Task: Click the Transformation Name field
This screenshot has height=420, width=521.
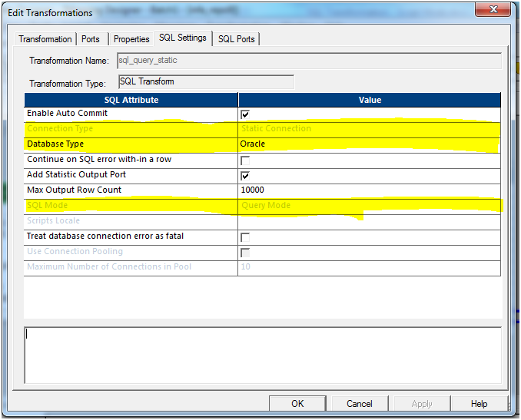Action: point(310,61)
